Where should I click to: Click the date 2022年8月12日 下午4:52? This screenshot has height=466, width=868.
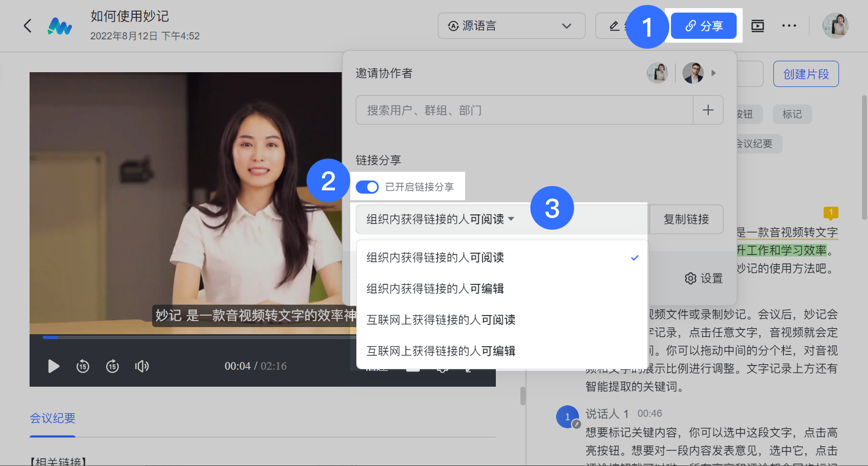[145, 36]
